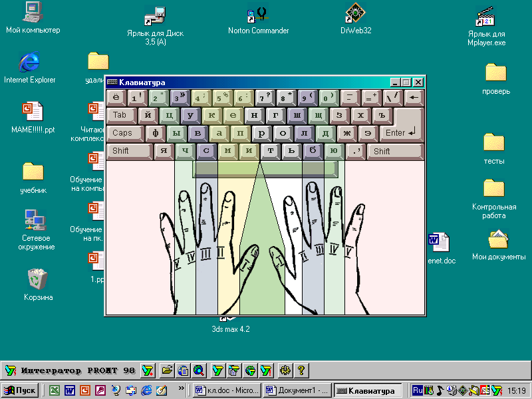Click the Интегратор PROMT 98 toolbar logo
The image size is (532, 399).
pos(70,370)
